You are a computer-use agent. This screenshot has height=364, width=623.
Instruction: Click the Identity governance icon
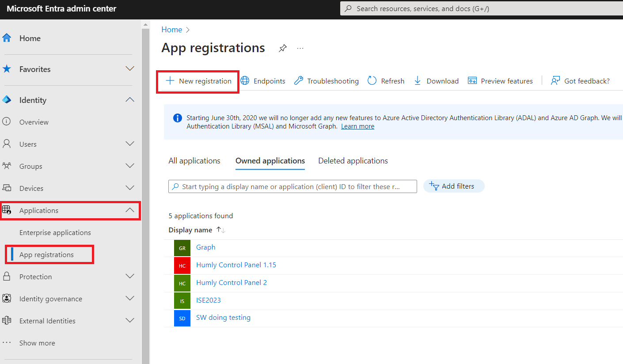(7, 299)
